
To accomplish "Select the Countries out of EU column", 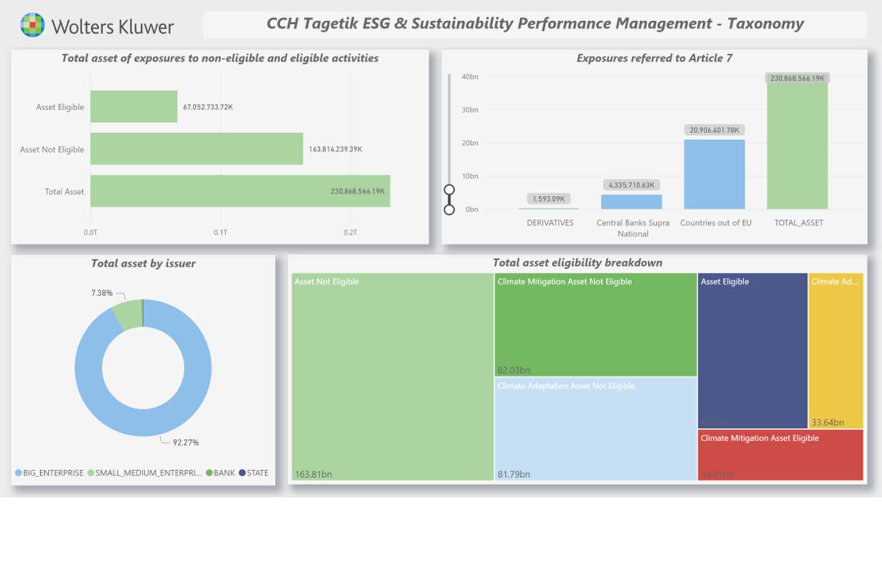I will coord(714,174).
